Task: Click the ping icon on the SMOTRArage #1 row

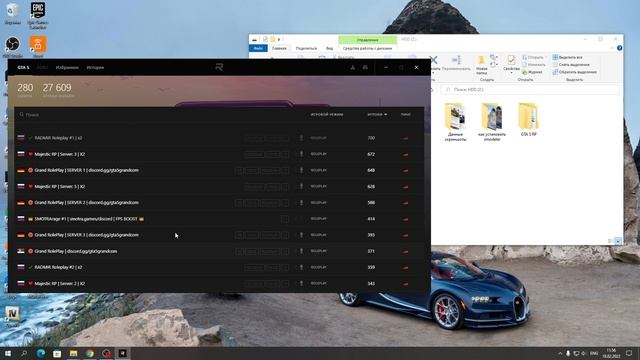Action: click(x=405, y=219)
